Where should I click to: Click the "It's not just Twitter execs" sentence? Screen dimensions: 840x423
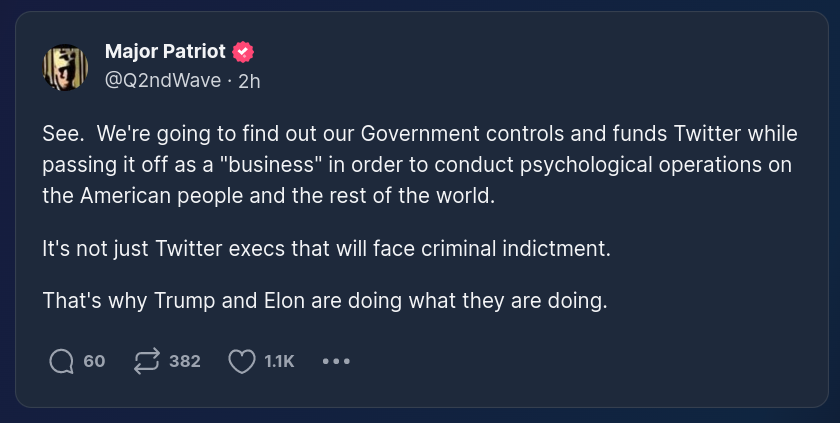(326, 248)
